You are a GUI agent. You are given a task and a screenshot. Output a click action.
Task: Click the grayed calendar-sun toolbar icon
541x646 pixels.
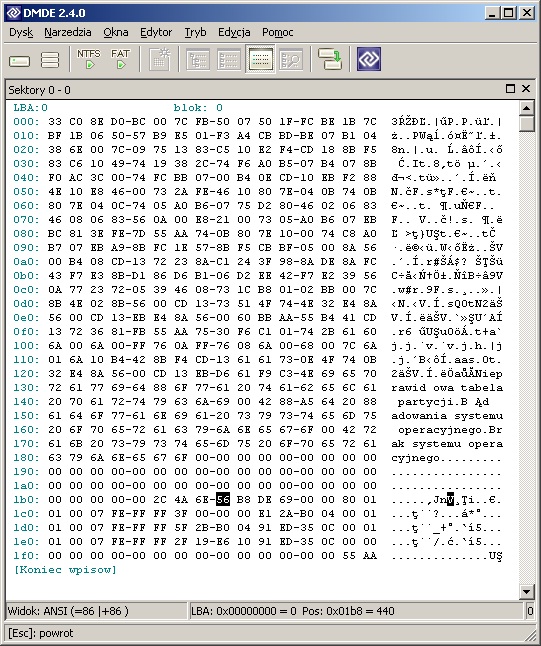point(160,59)
